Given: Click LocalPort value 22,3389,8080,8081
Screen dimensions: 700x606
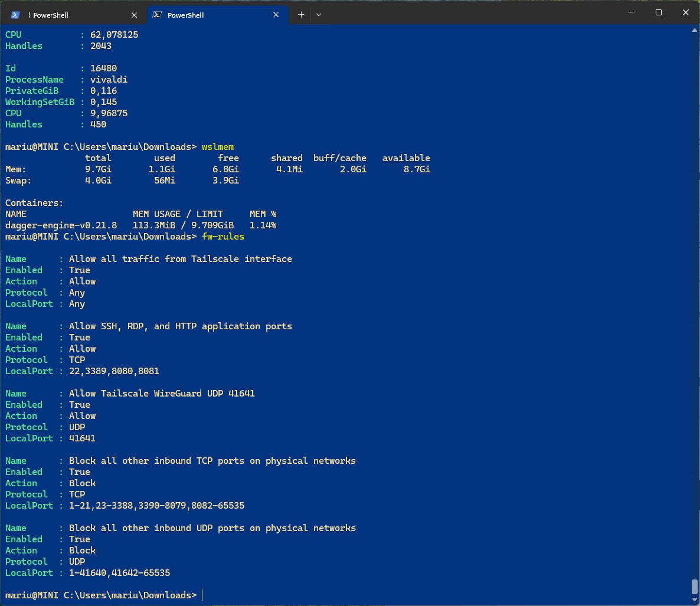Looking at the screenshot, I should tap(115, 371).
